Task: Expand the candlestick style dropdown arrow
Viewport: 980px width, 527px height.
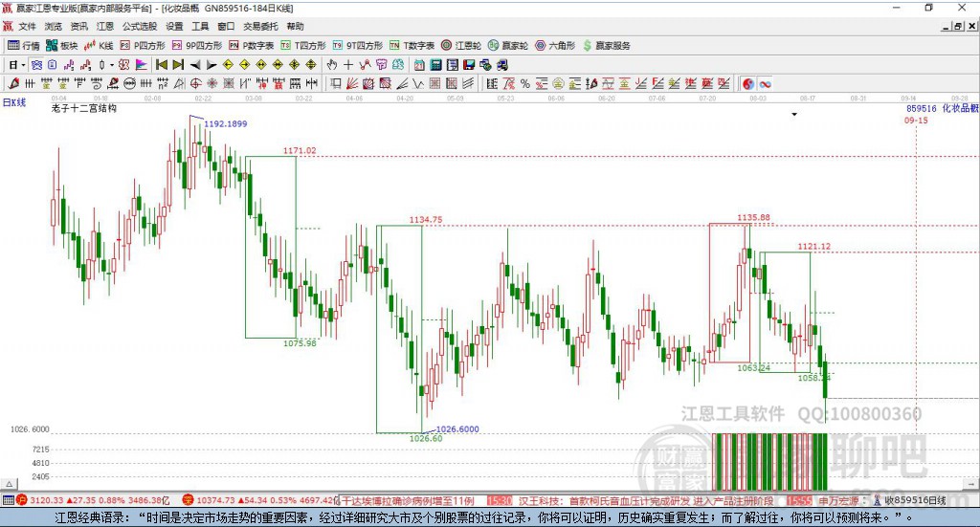Action: [112, 65]
